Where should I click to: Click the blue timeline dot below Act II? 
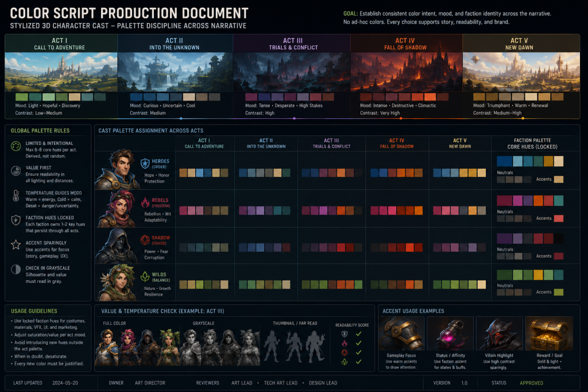181,118
